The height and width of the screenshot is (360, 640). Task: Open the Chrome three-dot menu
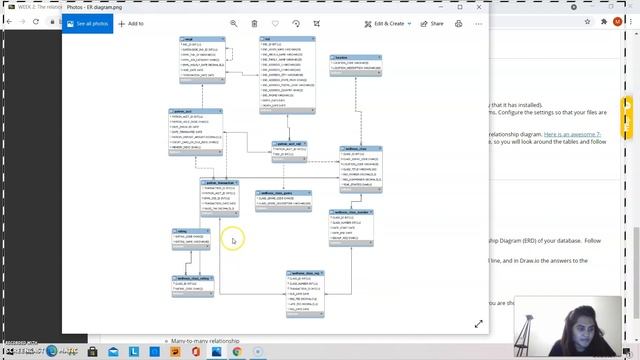pyautogui.click(x=631, y=22)
